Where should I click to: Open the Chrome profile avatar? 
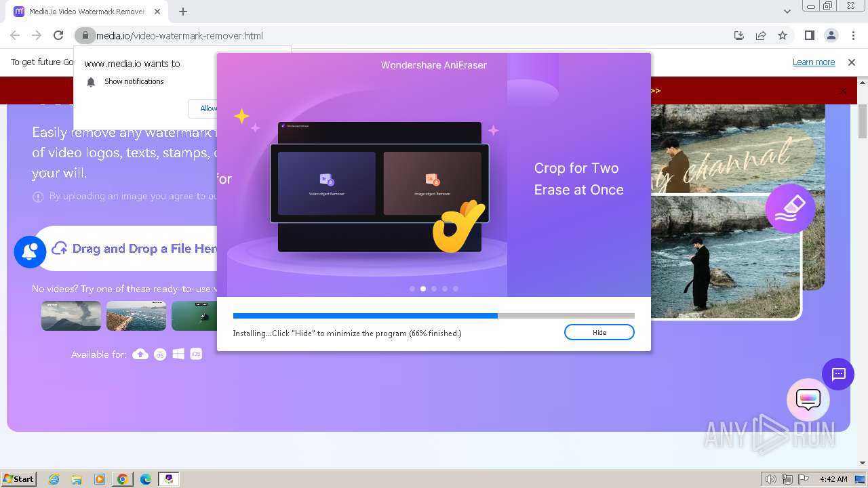pyautogui.click(x=831, y=35)
